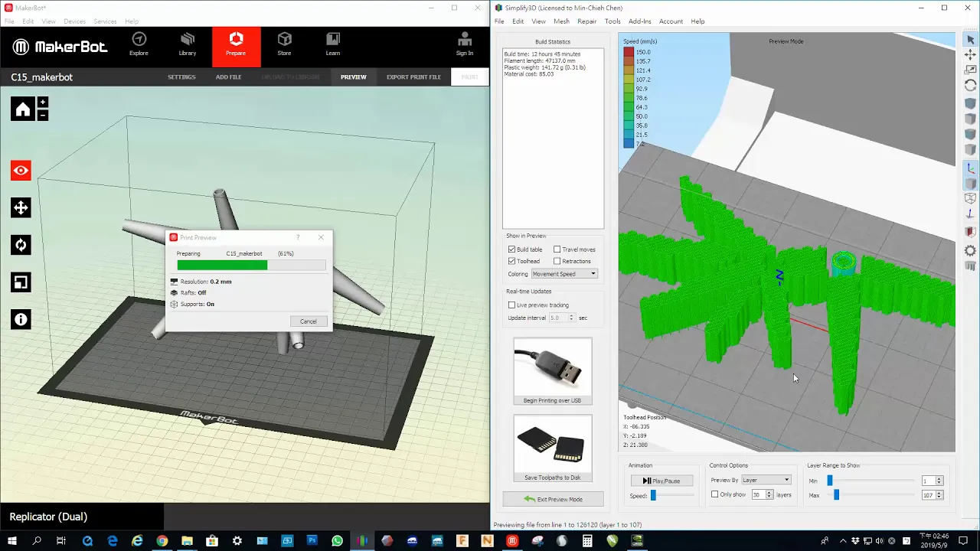
Task: Open the MakerBot Store section
Action: [284, 44]
